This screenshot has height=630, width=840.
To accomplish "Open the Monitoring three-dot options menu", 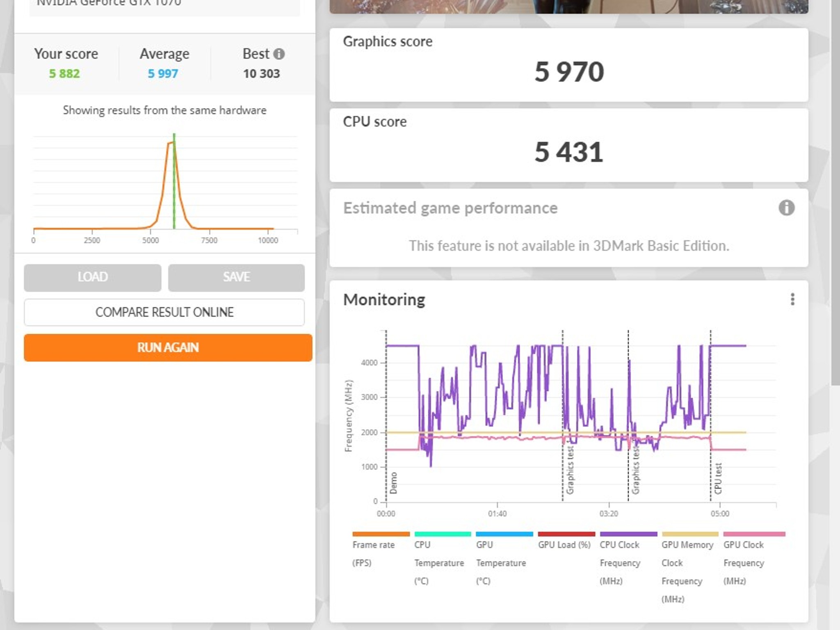I will (x=792, y=299).
